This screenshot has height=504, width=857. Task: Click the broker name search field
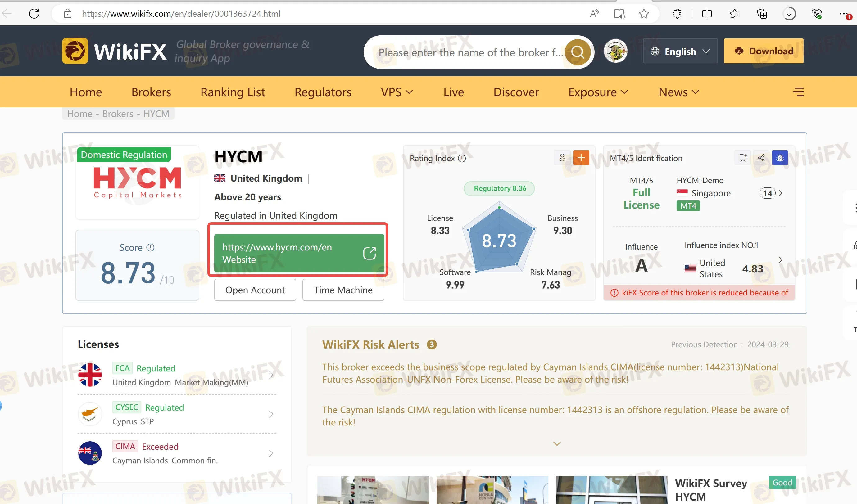click(x=469, y=52)
